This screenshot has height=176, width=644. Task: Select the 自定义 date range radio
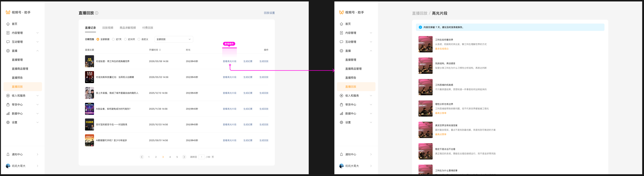(139, 39)
